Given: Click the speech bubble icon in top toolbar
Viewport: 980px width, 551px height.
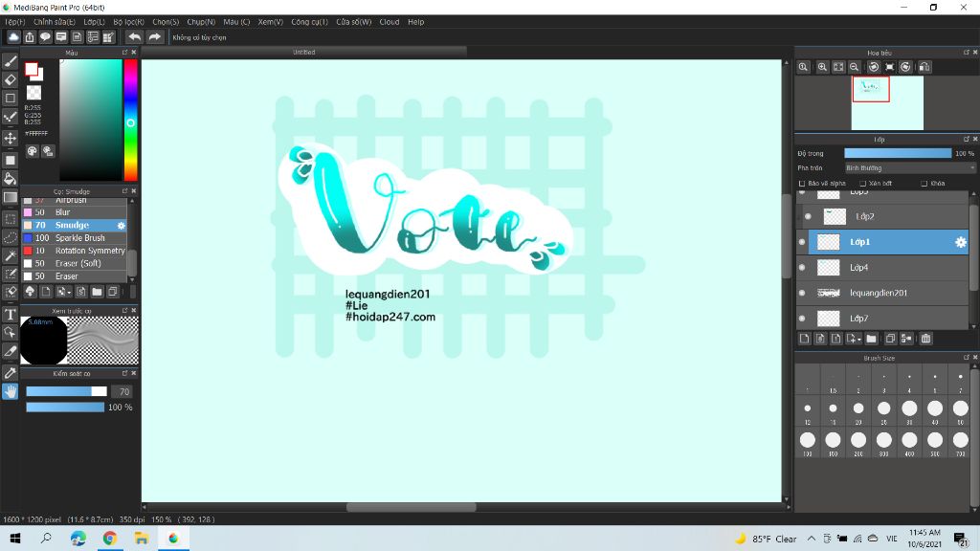Looking at the screenshot, I should [x=45, y=37].
